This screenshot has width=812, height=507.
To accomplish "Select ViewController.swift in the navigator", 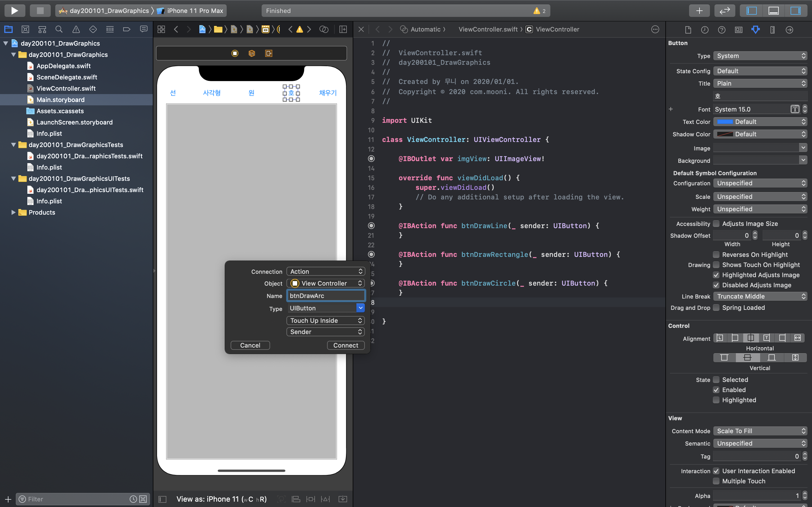I will click(x=66, y=88).
